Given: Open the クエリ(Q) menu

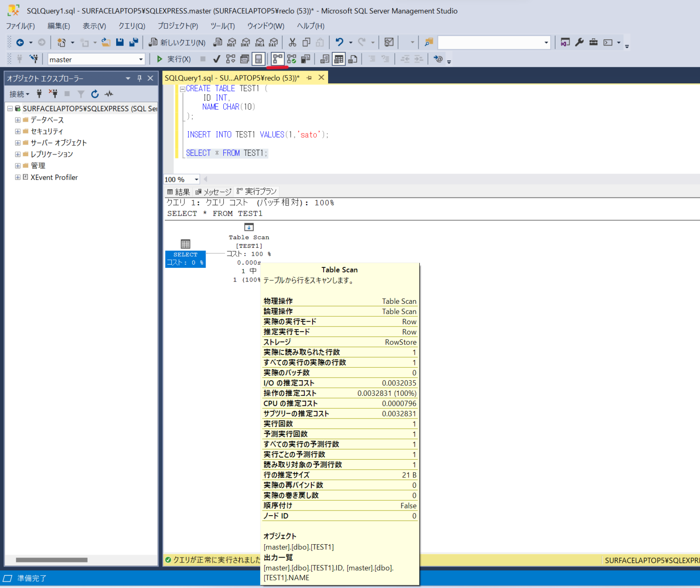Looking at the screenshot, I should coord(131,26).
